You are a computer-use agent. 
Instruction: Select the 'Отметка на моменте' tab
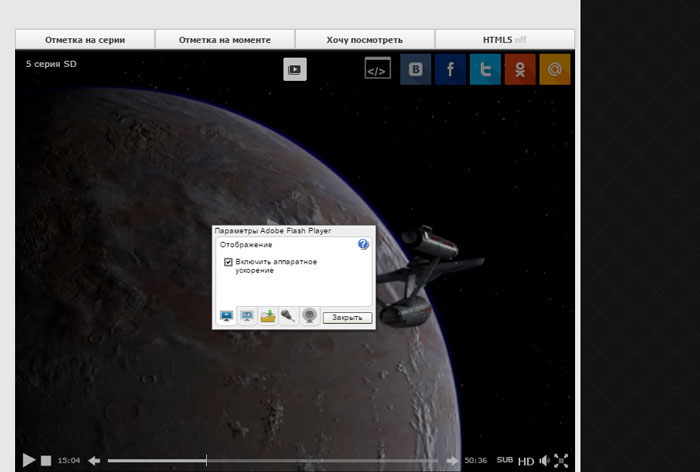pyautogui.click(x=225, y=40)
